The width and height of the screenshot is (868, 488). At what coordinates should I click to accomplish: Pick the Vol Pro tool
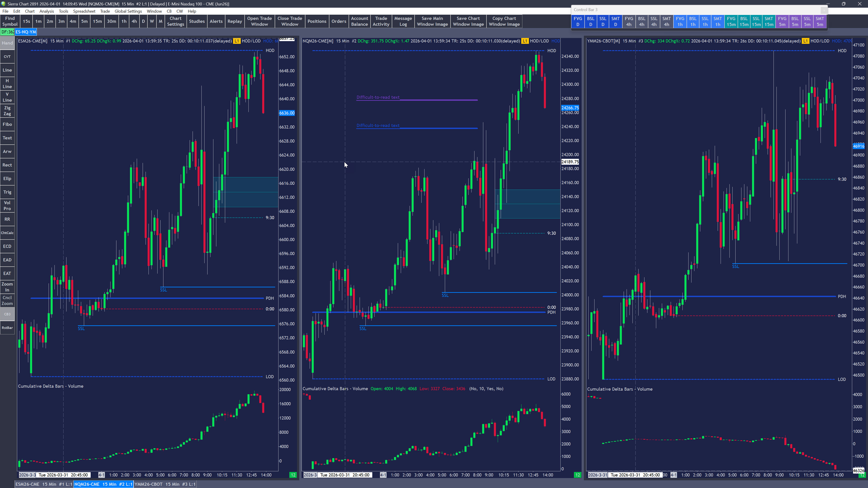click(x=7, y=205)
